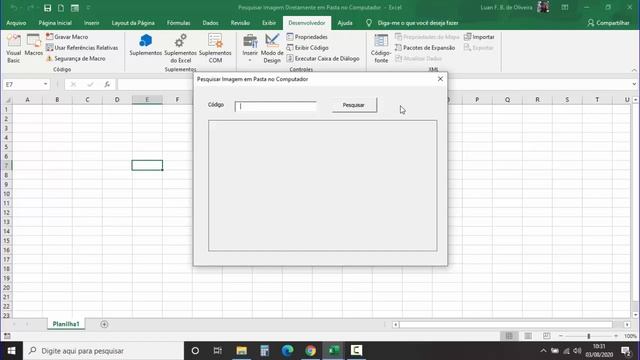Screen dimensions: 640x360
Task: Select row 10 header
Action: click(6, 193)
